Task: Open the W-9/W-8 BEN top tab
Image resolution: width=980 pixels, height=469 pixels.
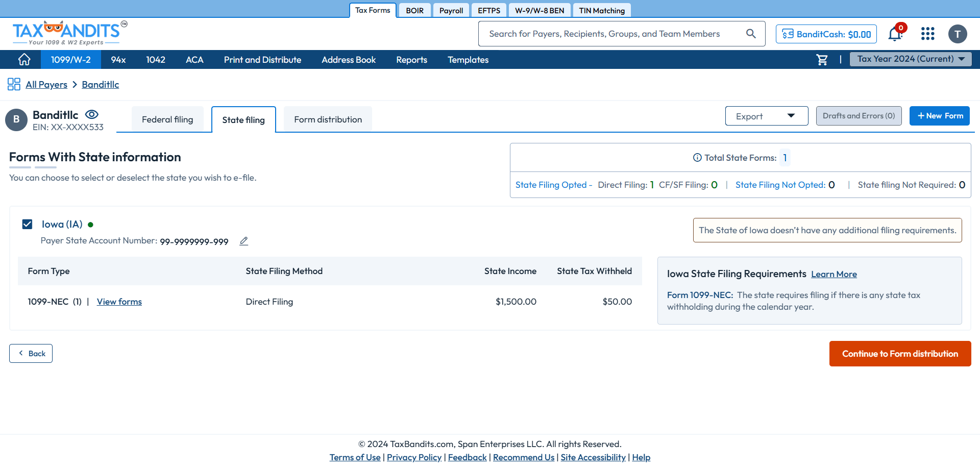Action: point(540,10)
